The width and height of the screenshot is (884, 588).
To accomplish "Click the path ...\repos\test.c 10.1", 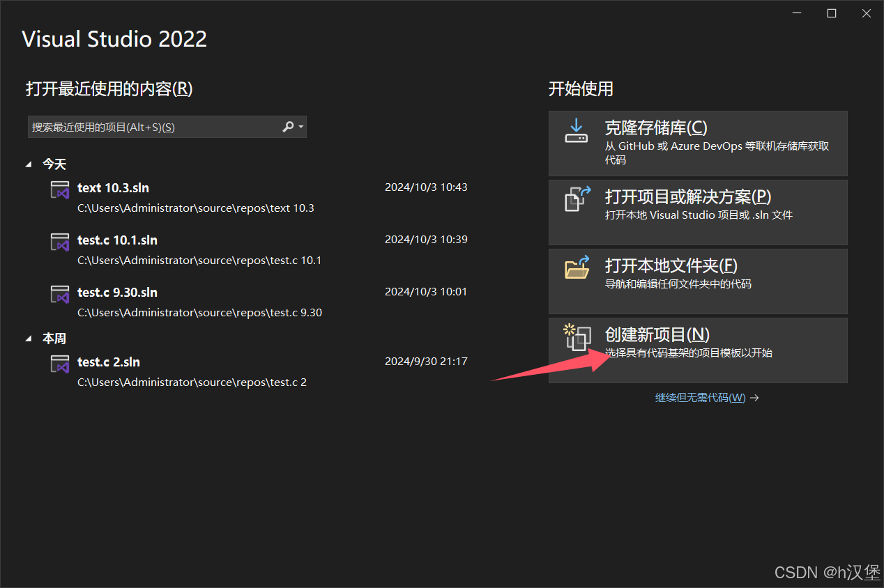I will coord(199,261).
